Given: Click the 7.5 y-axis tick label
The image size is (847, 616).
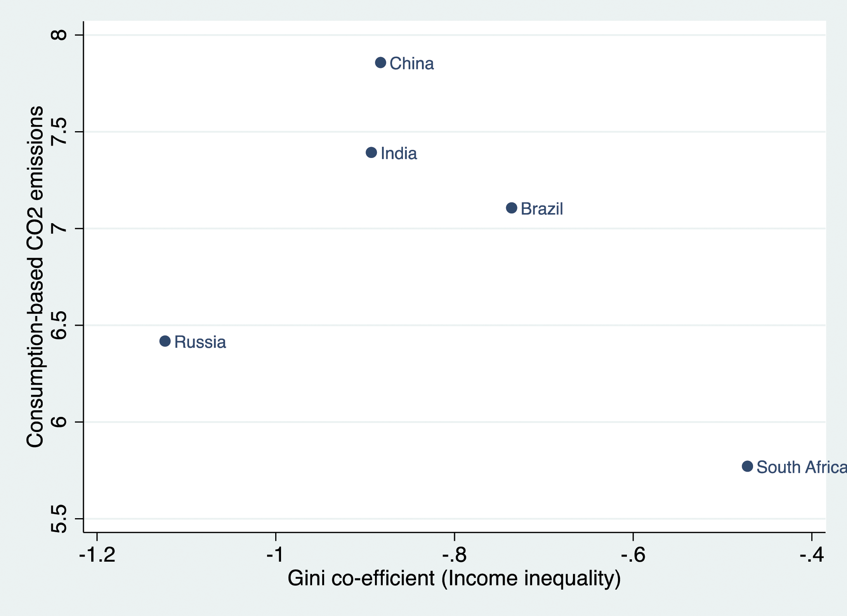Looking at the screenshot, I should click(59, 132).
